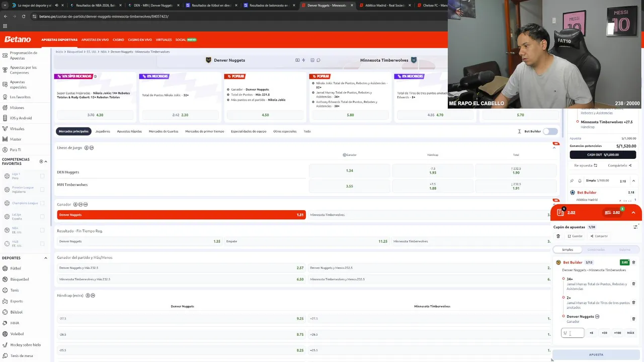The width and height of the screenshot is (644, 362).
Task: Click the APUESTA place bet button
Action: point(596,354)
